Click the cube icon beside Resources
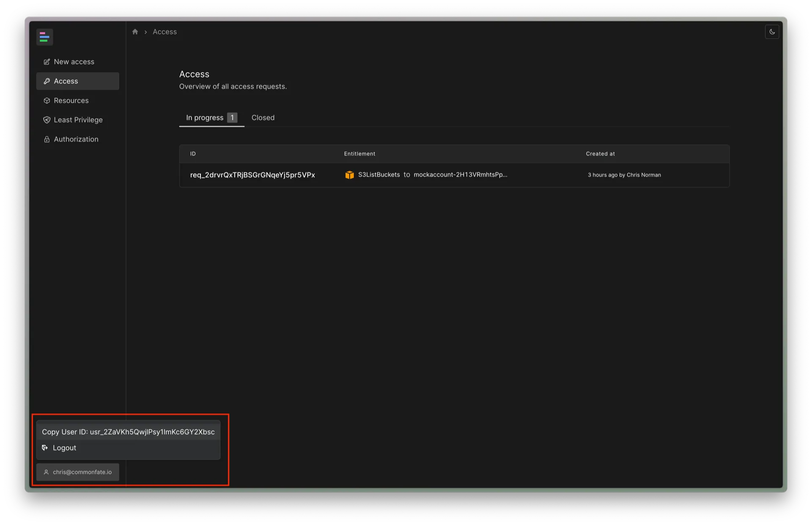Image resolution: width=812 pixels, height=525 pixels. coord(47,101)
